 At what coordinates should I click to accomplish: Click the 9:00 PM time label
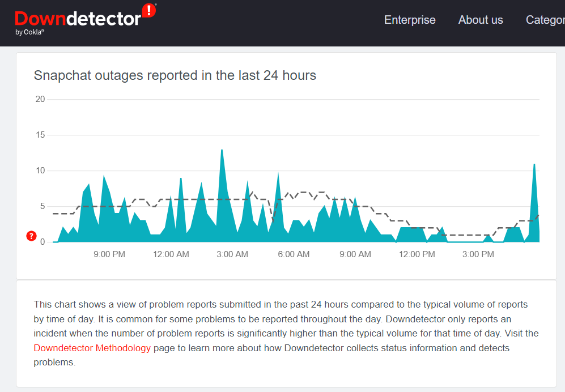[x=109, y=254]
